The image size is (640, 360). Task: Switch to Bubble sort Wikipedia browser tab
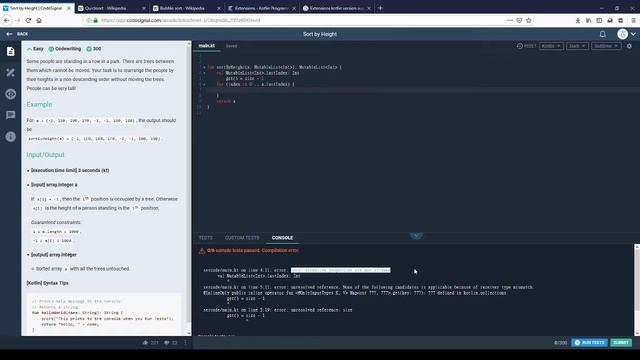click(187, 8)
